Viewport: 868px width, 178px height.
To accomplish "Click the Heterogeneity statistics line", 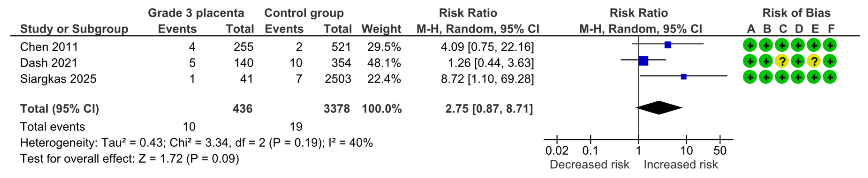I will click(196, 143).
